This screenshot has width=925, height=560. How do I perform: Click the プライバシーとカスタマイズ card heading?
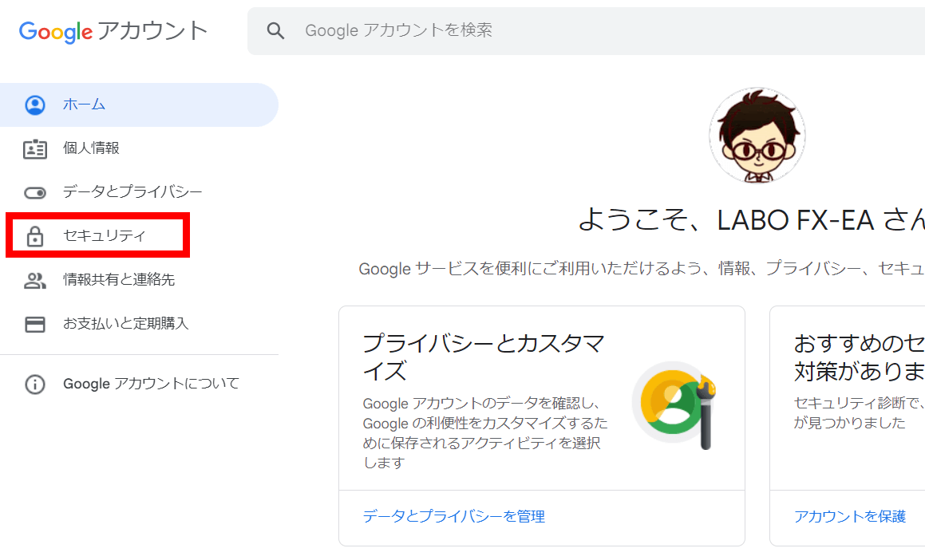coord(484,357)
